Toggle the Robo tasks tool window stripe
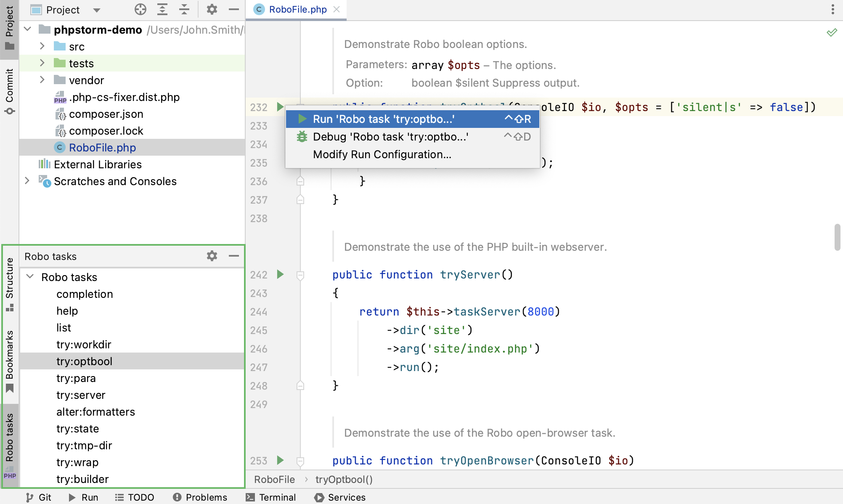 pyautogui.click(x=10, y=446)
